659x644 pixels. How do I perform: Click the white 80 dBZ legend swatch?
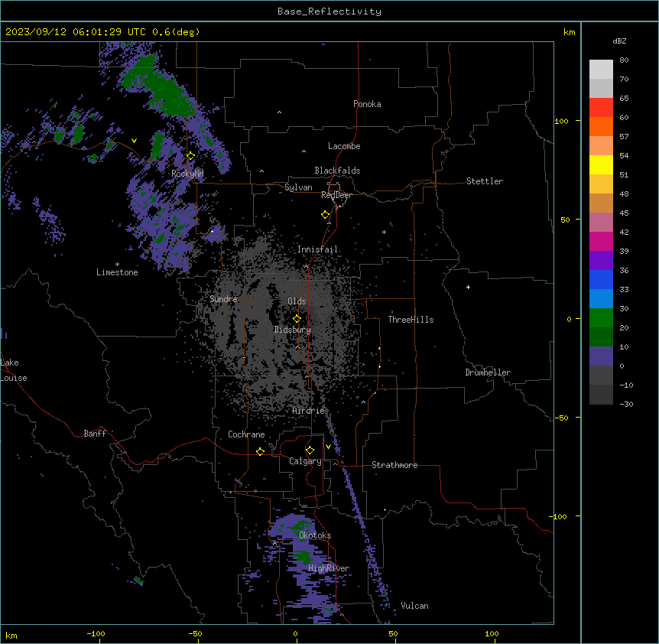[x=601, y=70]
